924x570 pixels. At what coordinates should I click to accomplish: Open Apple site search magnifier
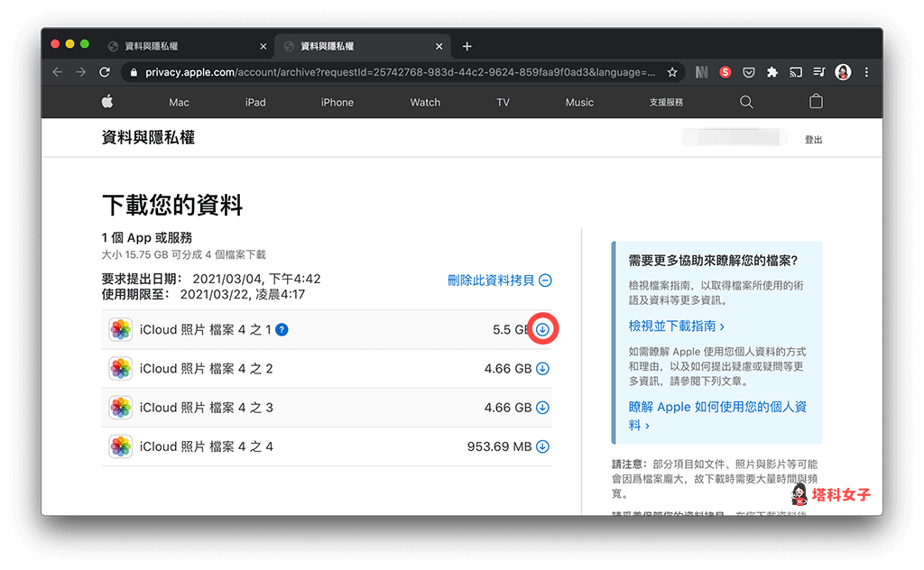click(746, 102)
